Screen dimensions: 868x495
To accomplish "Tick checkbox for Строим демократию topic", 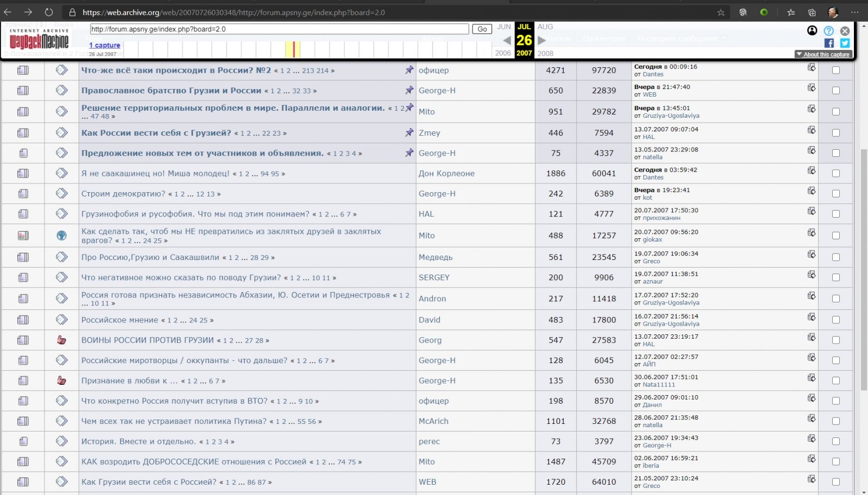I will 835,194.
